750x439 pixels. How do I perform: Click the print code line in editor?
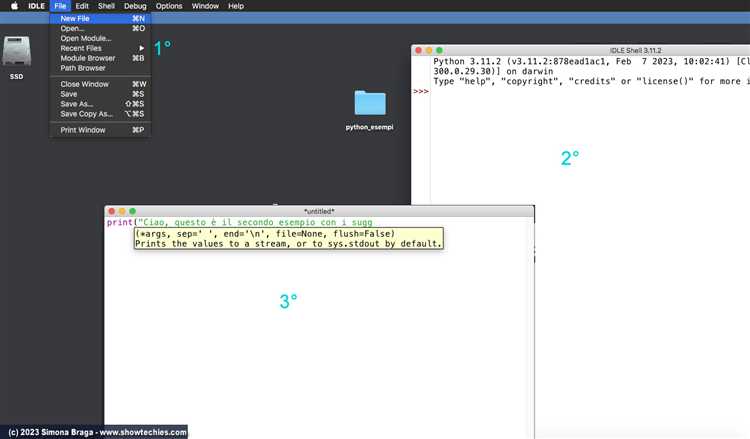[x=239, y=222]
